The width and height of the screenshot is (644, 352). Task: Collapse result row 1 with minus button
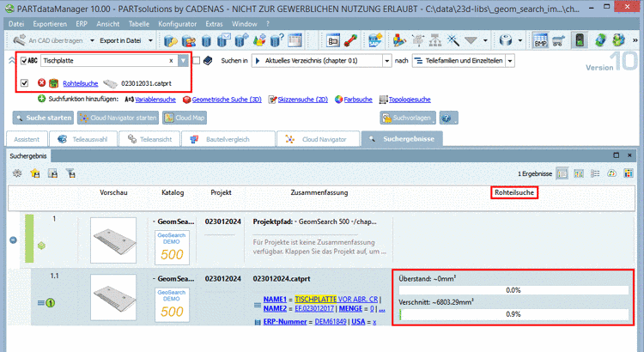point(13,240)
